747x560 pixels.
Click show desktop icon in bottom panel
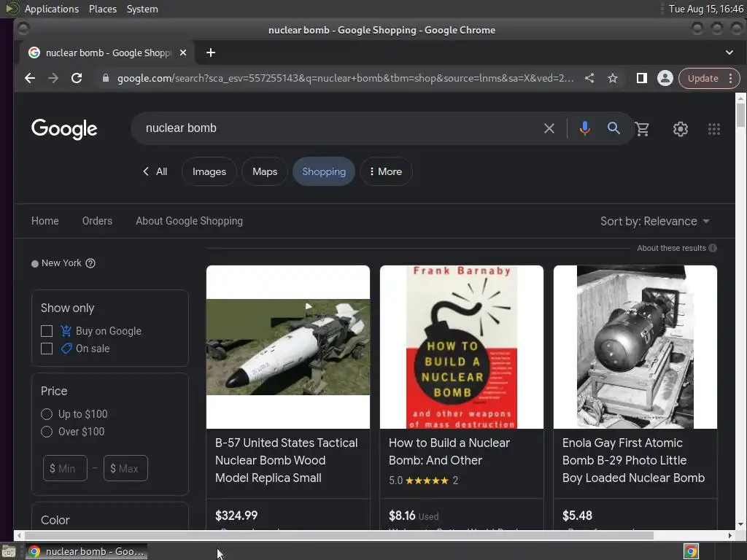click(9, 552)
